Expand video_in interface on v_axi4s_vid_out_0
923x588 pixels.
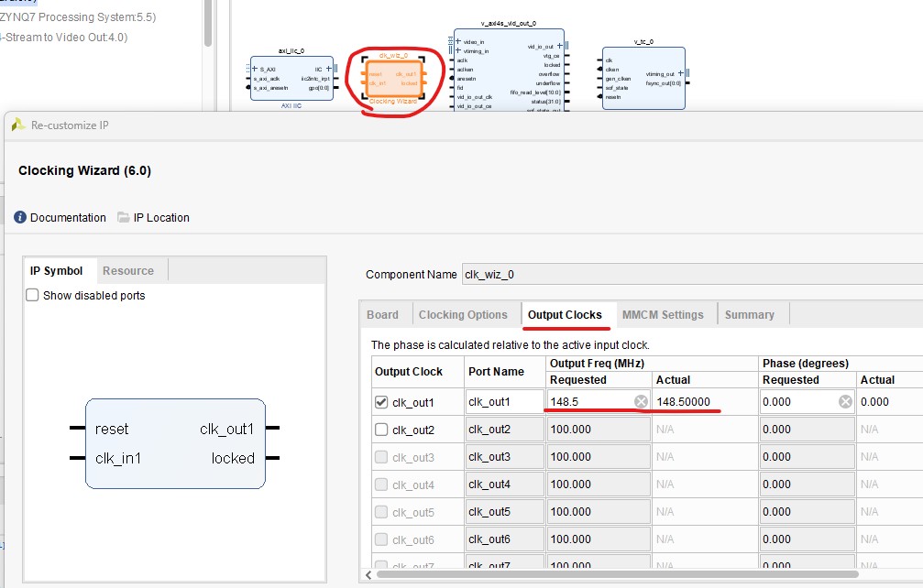pos(458,42)
